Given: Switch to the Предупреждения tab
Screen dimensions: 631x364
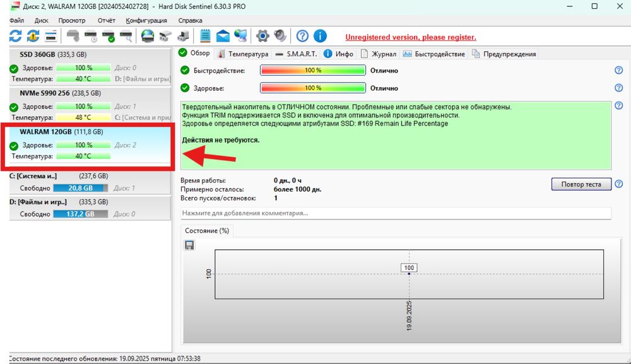Looking at the screenshot, I should click(504, 54).
